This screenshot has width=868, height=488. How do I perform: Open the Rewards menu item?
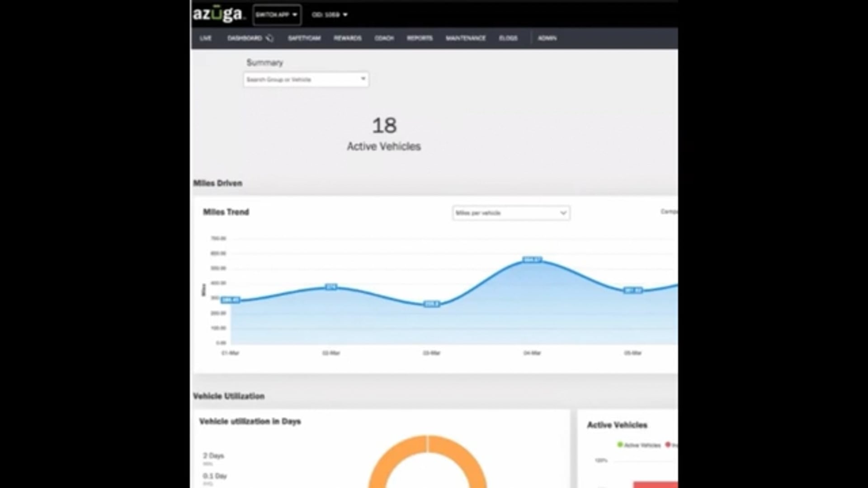pyautogui.click(x=347, y=38)
